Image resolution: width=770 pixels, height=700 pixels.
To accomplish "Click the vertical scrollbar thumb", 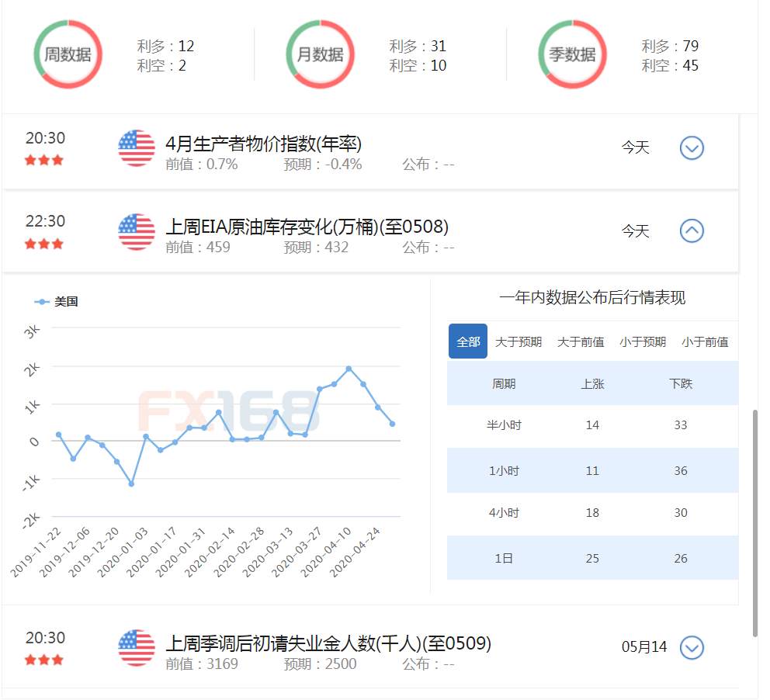I will pyautogui.click(x=755, y=523).
